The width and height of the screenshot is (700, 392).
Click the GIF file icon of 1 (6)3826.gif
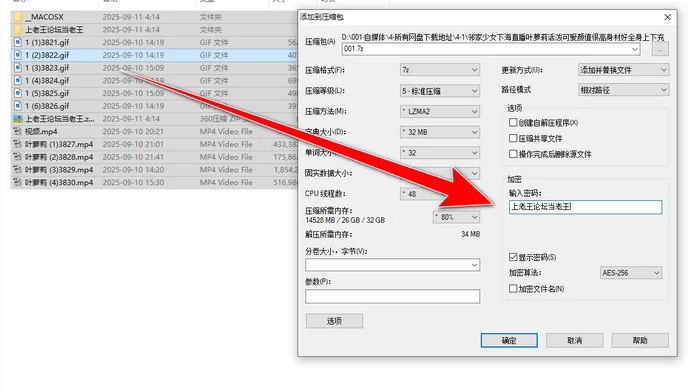click(x=18, y=106)
